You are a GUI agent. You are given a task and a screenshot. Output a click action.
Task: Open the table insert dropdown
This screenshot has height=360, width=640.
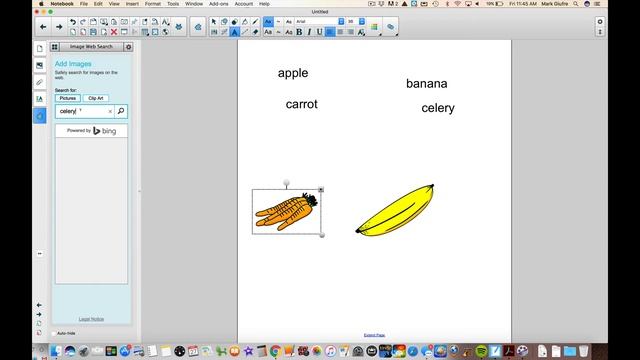click(x=145, y=32)
